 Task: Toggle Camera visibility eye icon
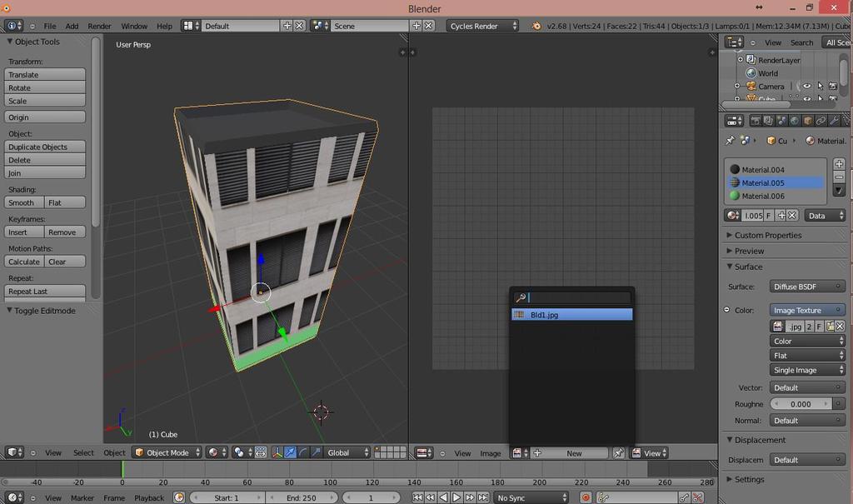pos(807,86)
